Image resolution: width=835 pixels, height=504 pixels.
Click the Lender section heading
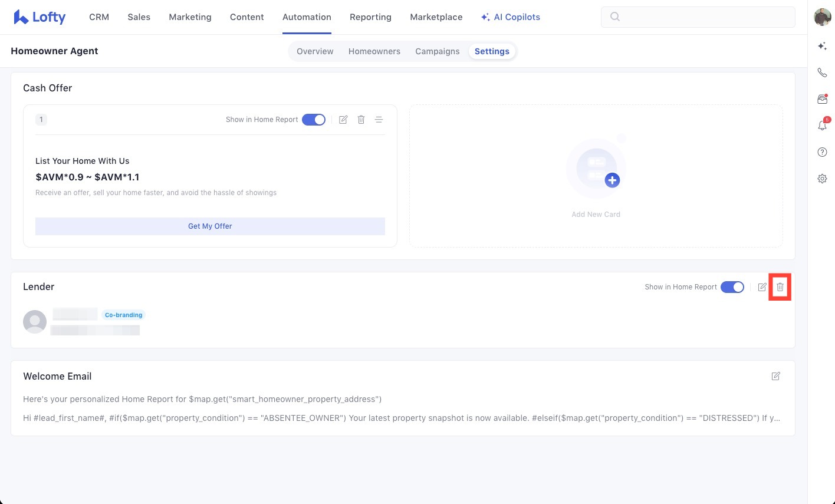[39, 286]
